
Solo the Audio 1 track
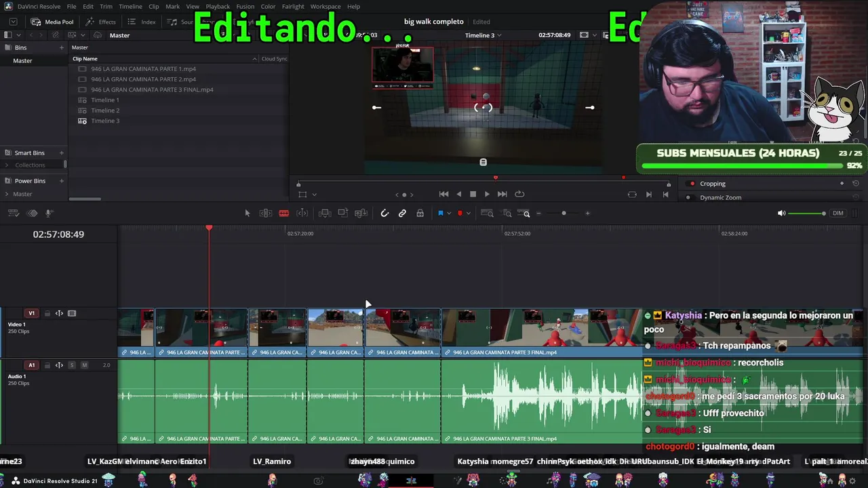[x=72, y=365]
